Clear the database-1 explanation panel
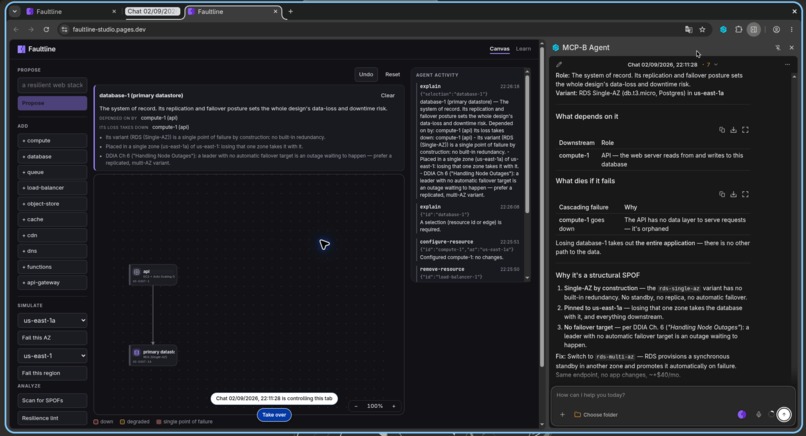Viewport: 806px width, 436px height. pos(388,96)
